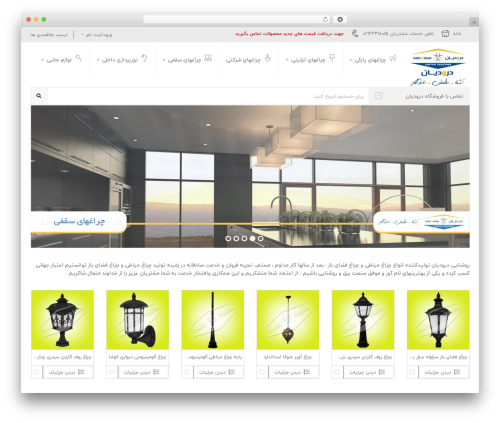Click the hanging pendant lamp product image
500x423 pixels.
(288, 320)
